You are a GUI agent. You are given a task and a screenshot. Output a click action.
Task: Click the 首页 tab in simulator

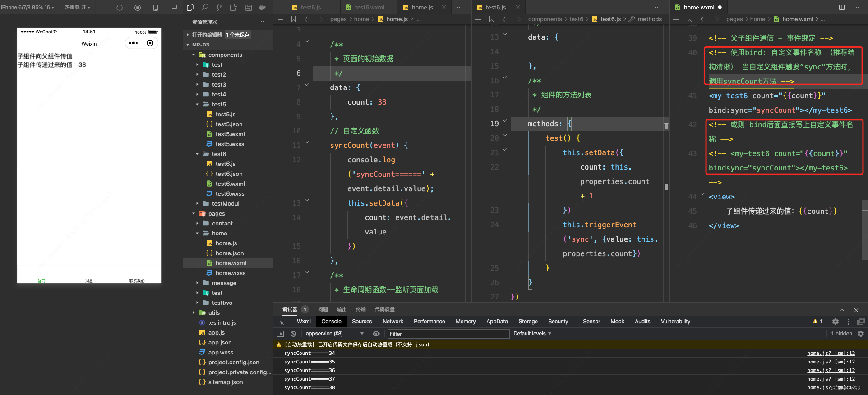(41, 280)
